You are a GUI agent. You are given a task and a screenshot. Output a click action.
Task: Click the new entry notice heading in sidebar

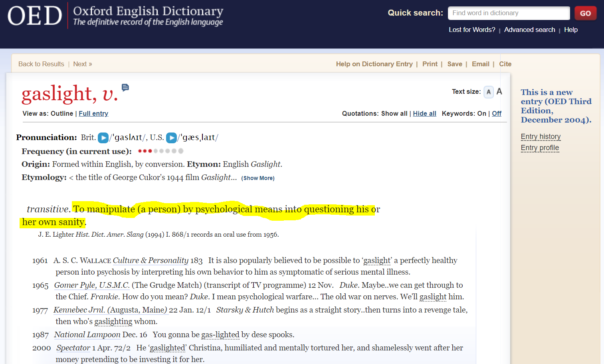[x=556, y=106]
